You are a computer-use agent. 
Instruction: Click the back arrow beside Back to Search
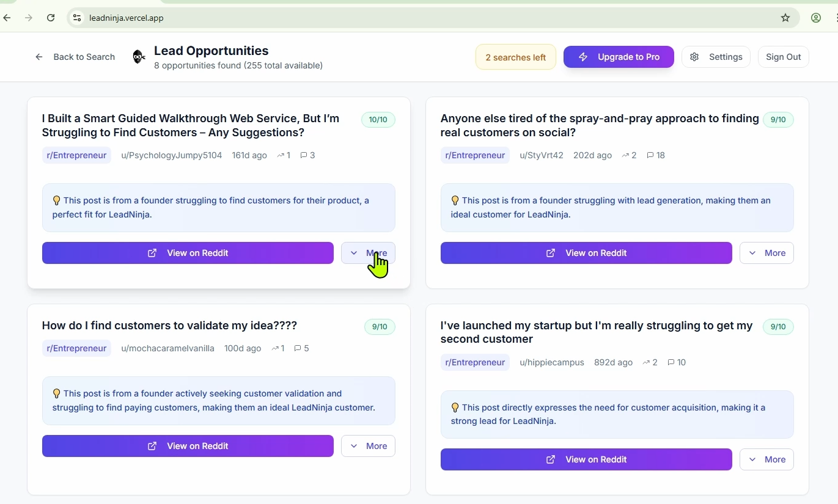[x=39, y=57]
